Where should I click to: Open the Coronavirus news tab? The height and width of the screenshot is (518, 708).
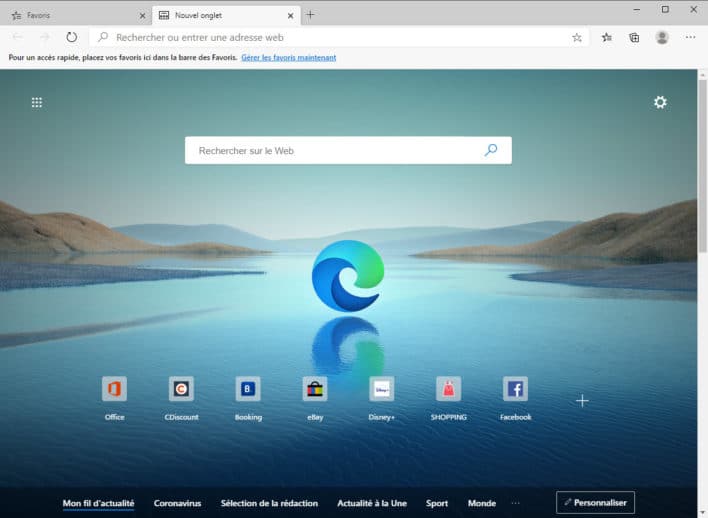[177, 503]
